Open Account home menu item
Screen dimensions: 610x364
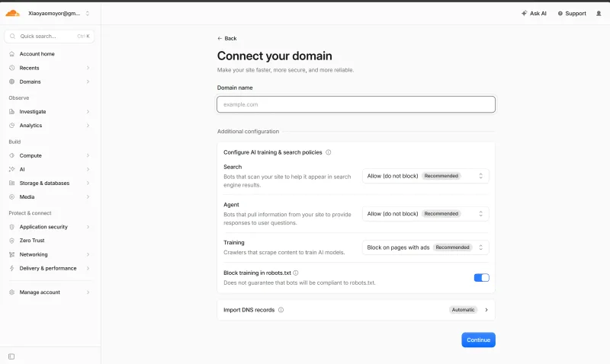(x=50, y=54)
